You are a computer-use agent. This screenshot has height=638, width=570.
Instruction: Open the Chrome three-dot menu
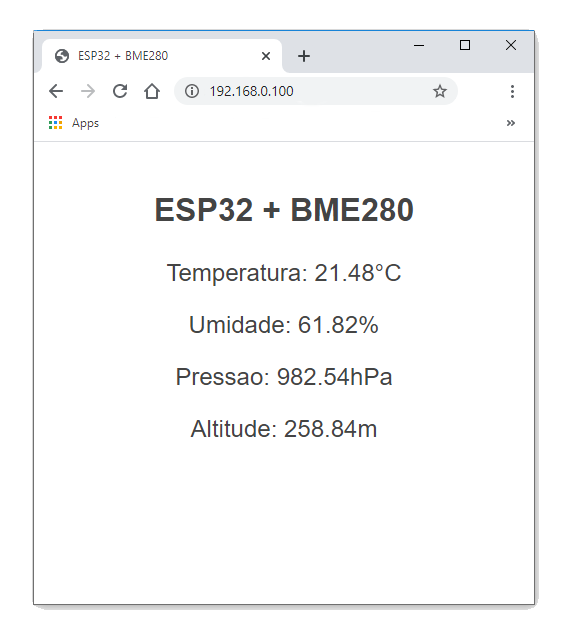tap(512, 91)
